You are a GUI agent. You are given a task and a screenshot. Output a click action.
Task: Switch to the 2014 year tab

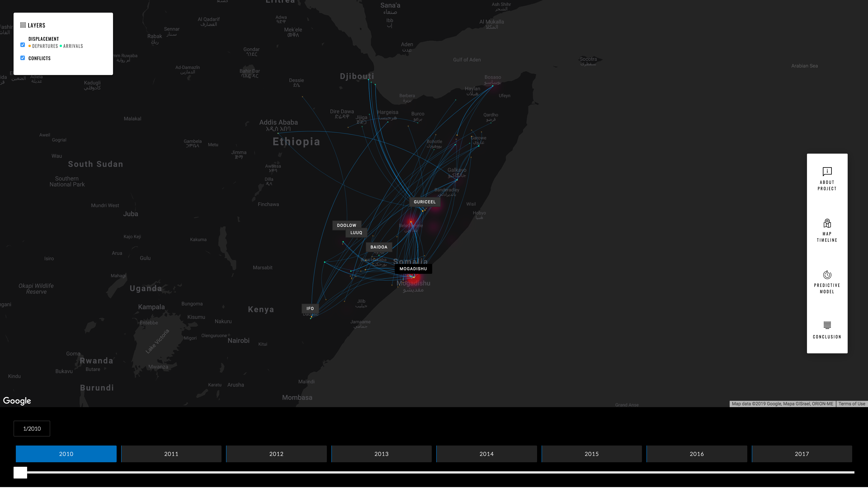(486, 454)
